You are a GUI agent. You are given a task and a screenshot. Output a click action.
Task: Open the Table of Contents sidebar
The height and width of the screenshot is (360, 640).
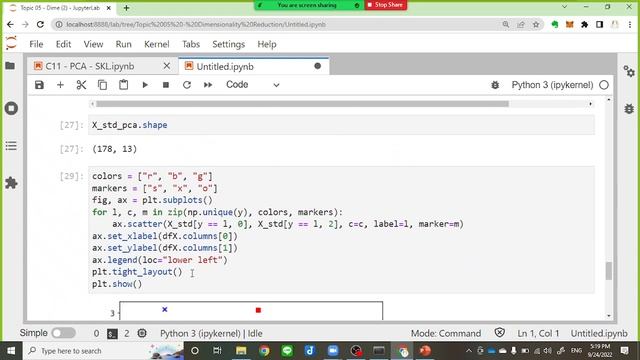(11, 146)
